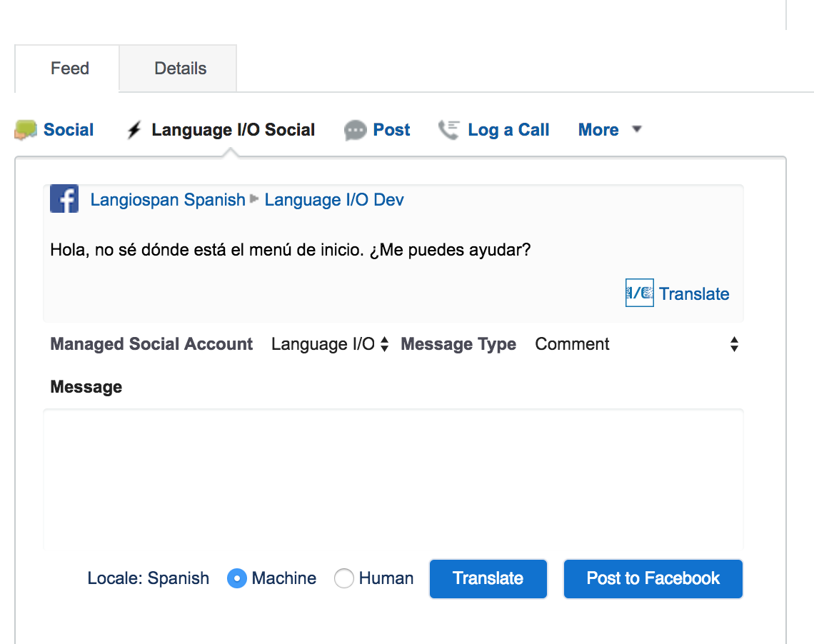Open the Language I/O Dev link

pyautogui.click(x=334, y=200)
